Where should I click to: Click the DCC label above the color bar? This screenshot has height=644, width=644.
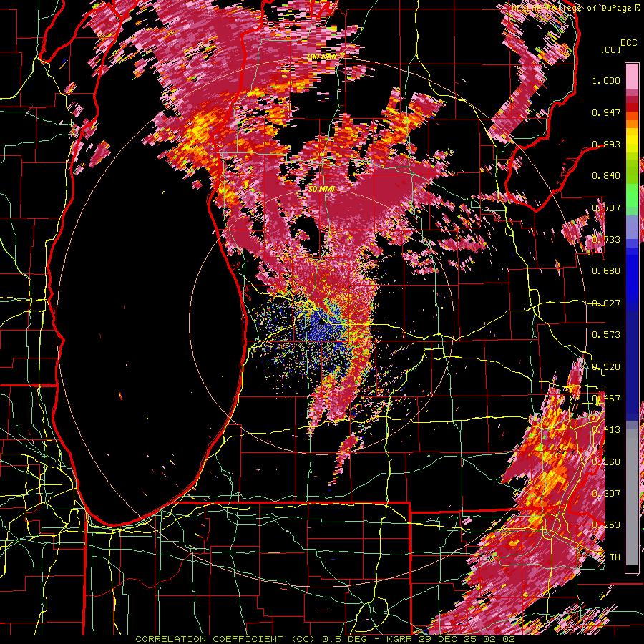tap(629, 43)
